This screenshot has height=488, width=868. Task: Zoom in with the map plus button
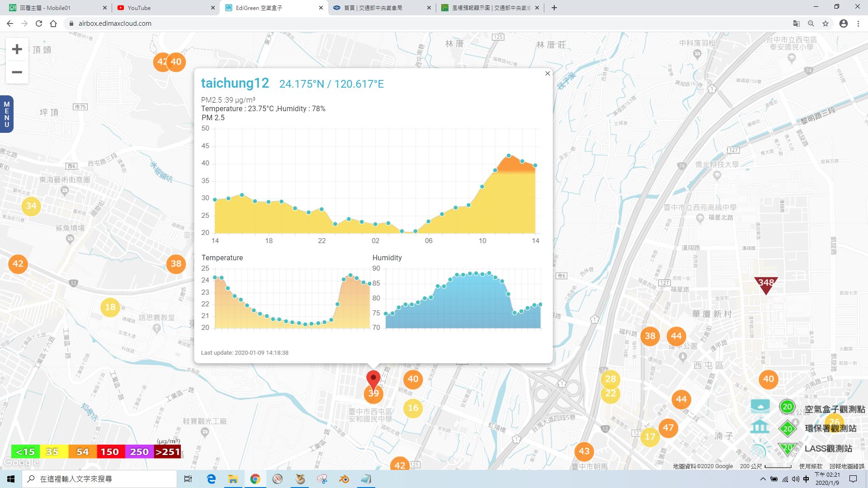pyautogui.click(x=17, y=49)
